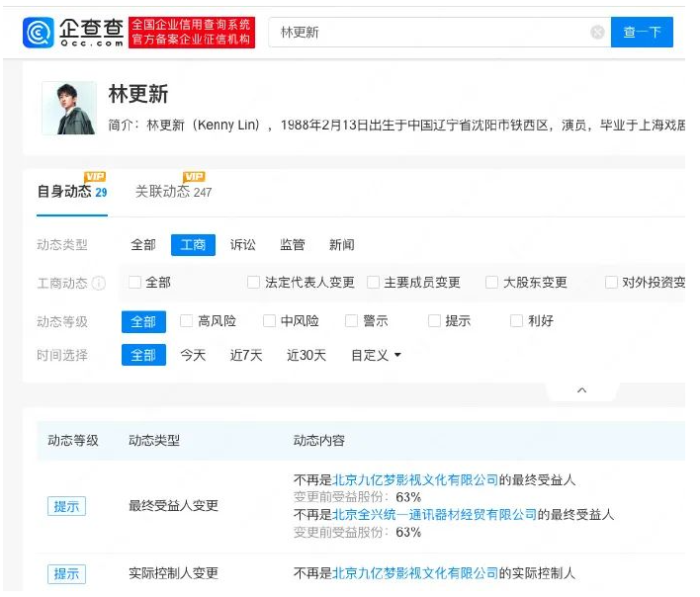Screen dimensions: 700x597
Task: Switch to the 关联动态 tab
Action: [162, 192]
